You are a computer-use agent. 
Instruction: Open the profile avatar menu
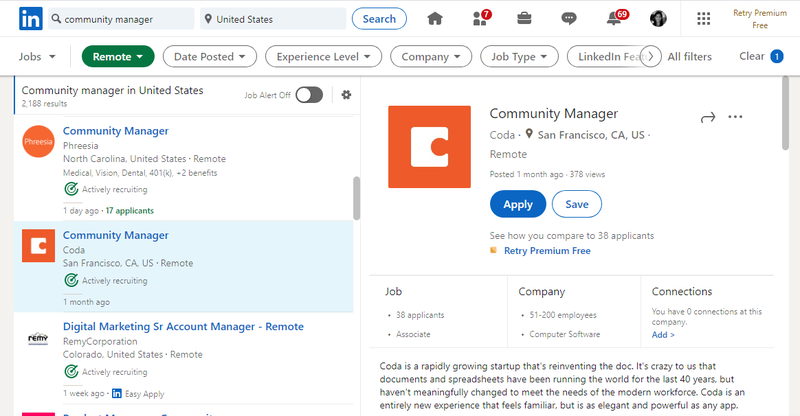pyautogui.click(x=658, y=19)
